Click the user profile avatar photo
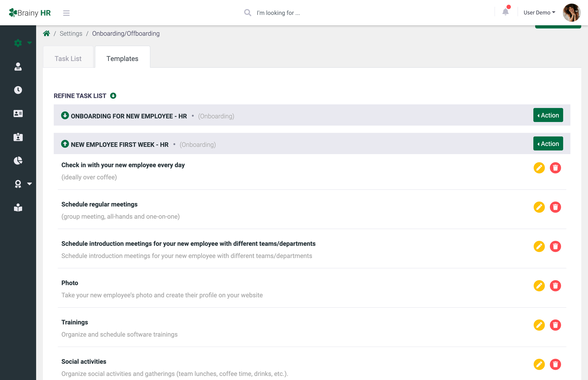 click(572, 13)
